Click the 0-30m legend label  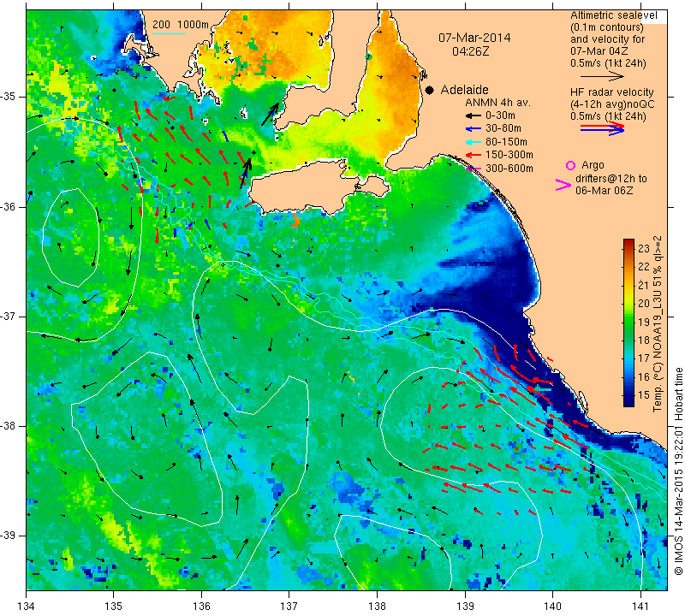point(500,115)
